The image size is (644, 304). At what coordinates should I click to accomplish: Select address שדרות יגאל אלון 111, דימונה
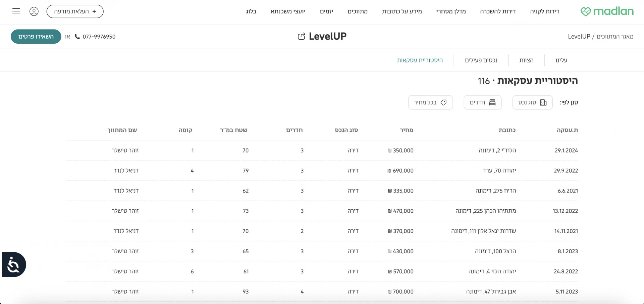(x=483, y=231)
